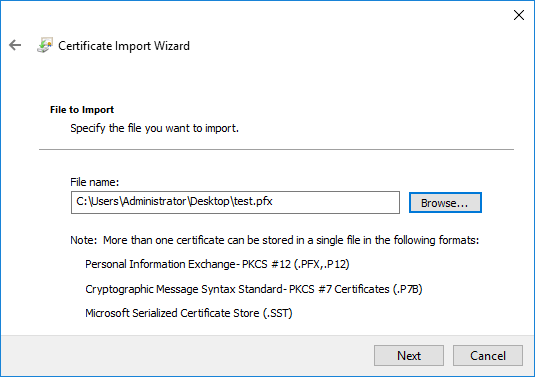The image size is (535, 377).
Task: Go back using the back arrow
Action: coord(15,45)
